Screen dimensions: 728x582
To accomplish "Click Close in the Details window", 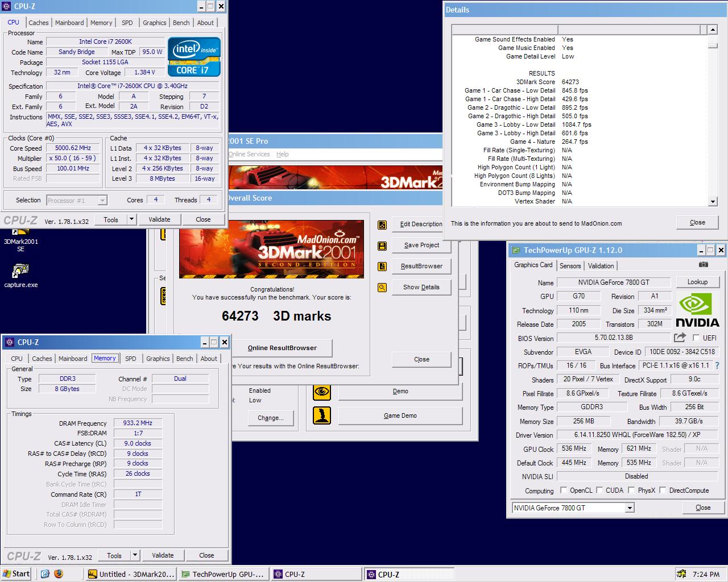I will pyautogui.click(x=697, y=222).
